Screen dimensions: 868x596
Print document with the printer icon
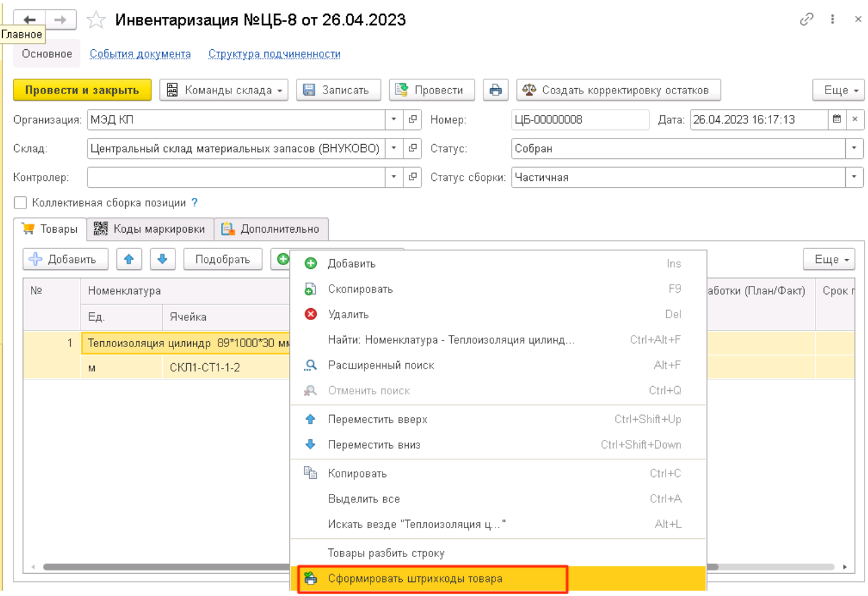point(496,90)
